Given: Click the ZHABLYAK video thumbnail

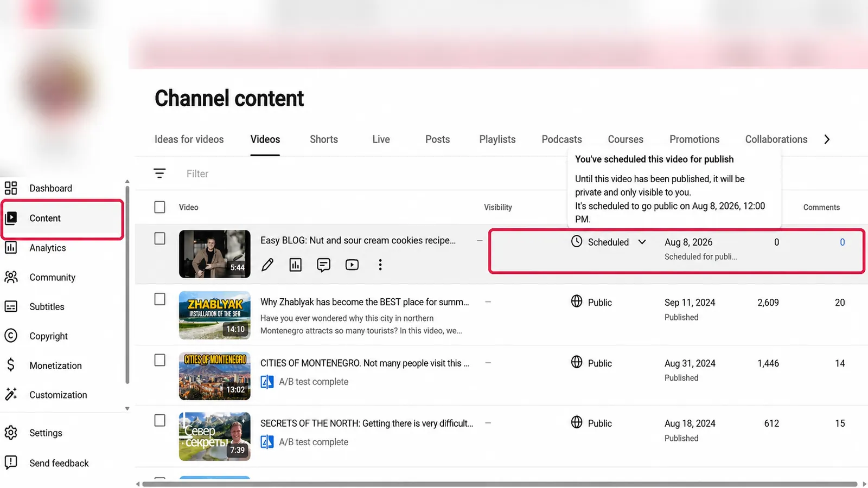Looking at the screenshot, I should point(215,315).
